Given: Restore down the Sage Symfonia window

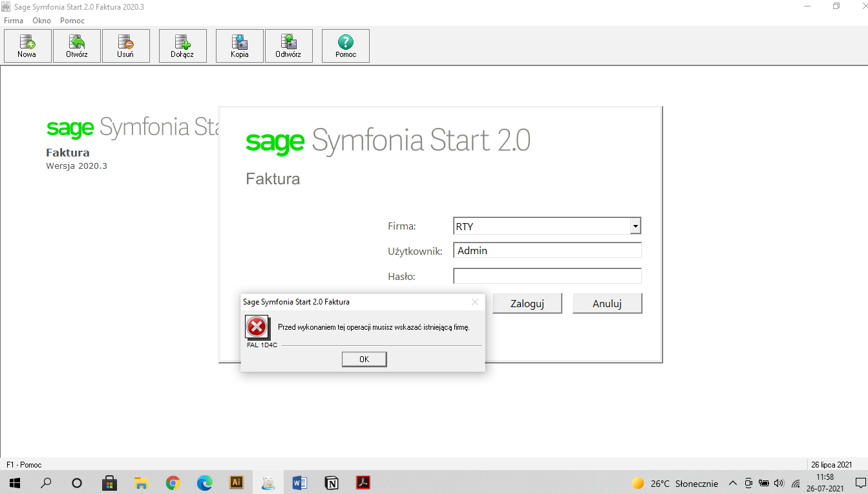Looking at the screenshot, I should pyautogui.click(x=836, y=6).
